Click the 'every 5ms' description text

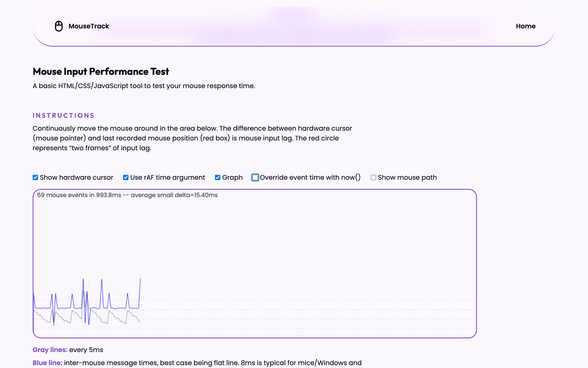[x=86, y=350]
